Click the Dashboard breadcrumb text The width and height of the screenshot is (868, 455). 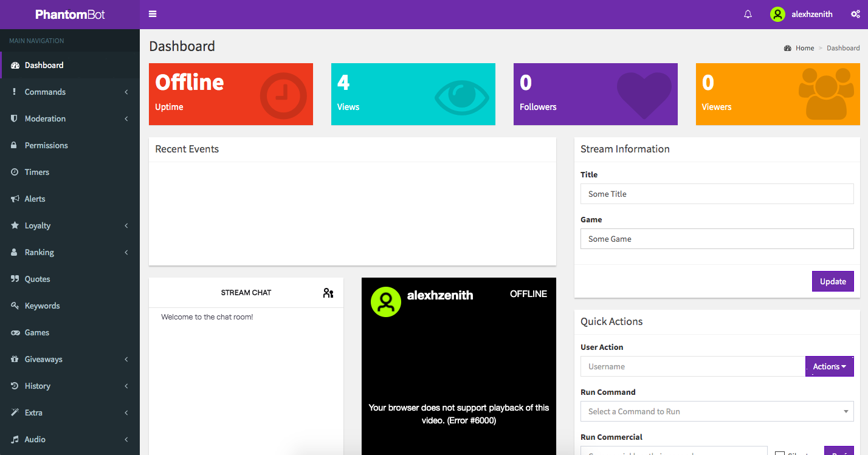[x=843, y=48]
